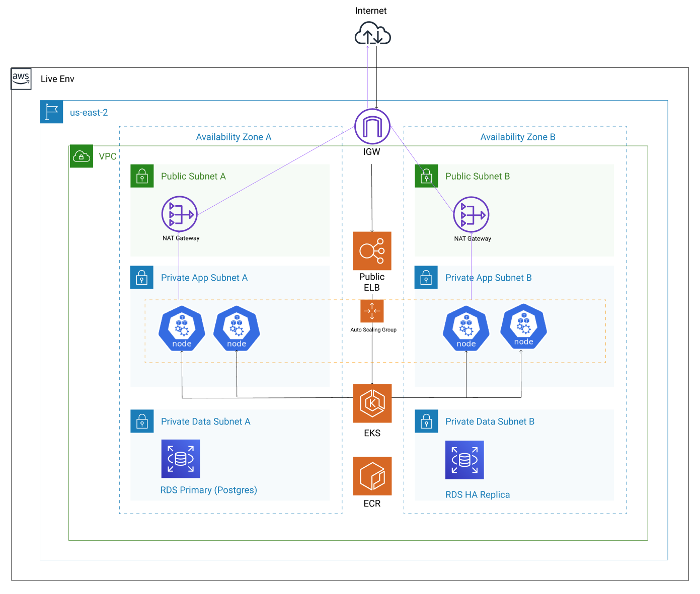Click the 'Private Data Subnet B' label
The height and width of the screenshot is (594, 700).
(x=490, y=421)
